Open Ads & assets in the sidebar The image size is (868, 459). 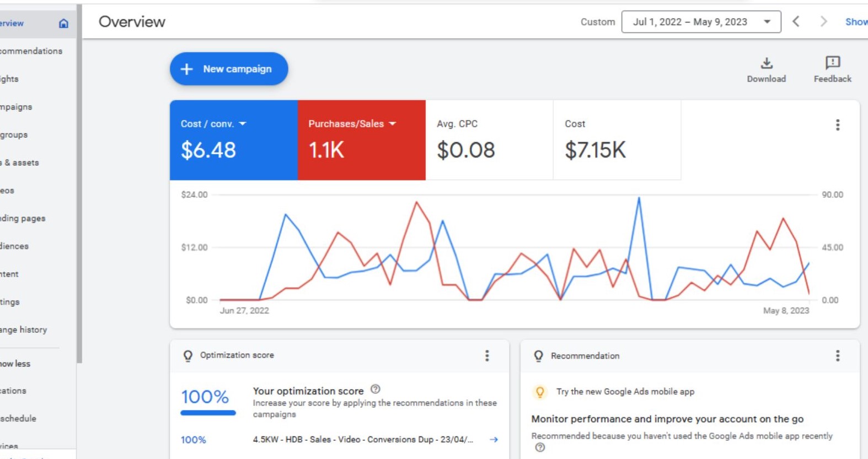pyautogui.click(x=19, y=163)
